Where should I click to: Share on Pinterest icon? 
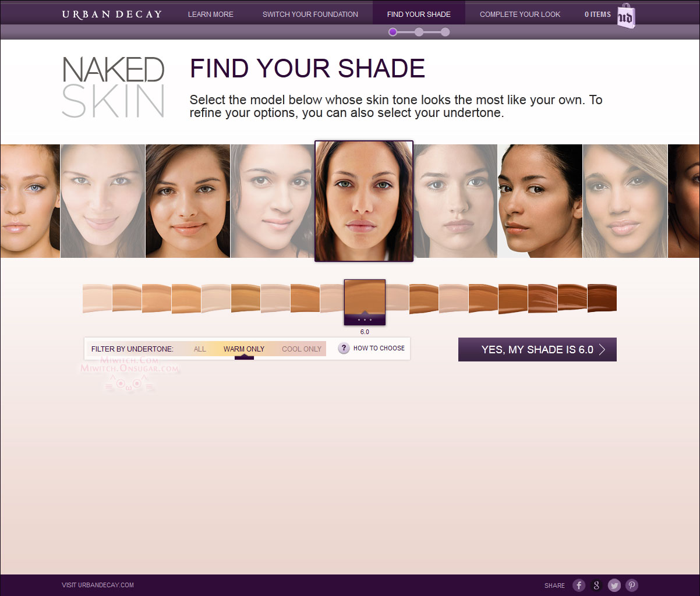632,586
